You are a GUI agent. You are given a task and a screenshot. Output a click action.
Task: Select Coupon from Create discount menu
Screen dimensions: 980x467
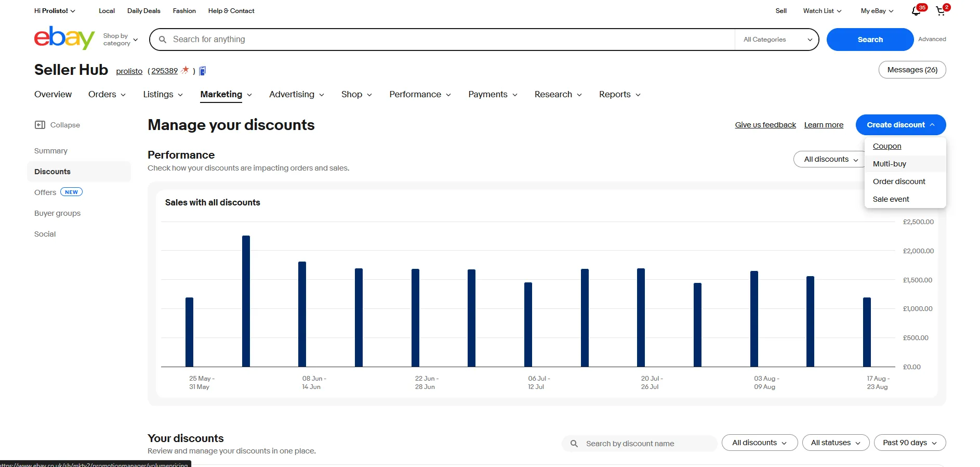[x=887, y=146]
